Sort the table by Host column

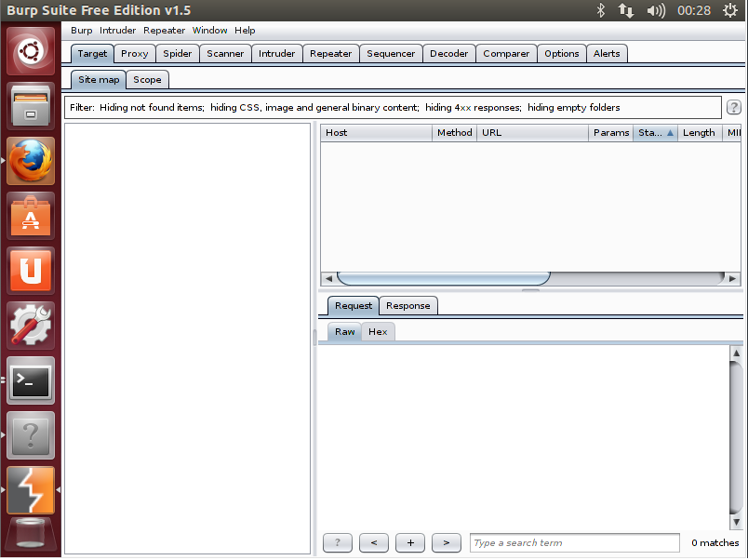(376, 133)
